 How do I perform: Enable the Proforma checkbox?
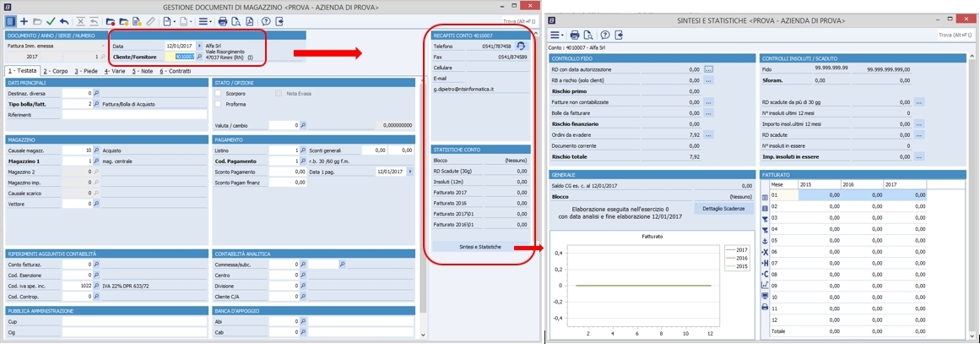pos(218,104)
